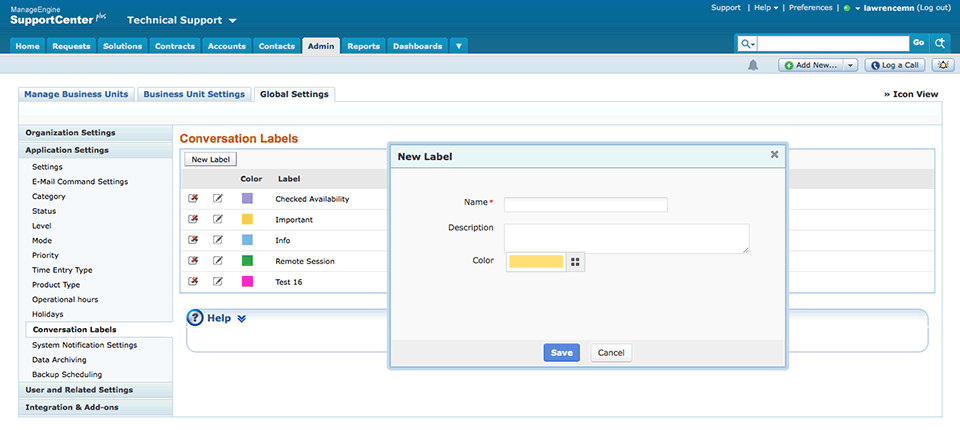The image size is (960, 430).
Task: Delete the Info label
Action: pos(193,240)
